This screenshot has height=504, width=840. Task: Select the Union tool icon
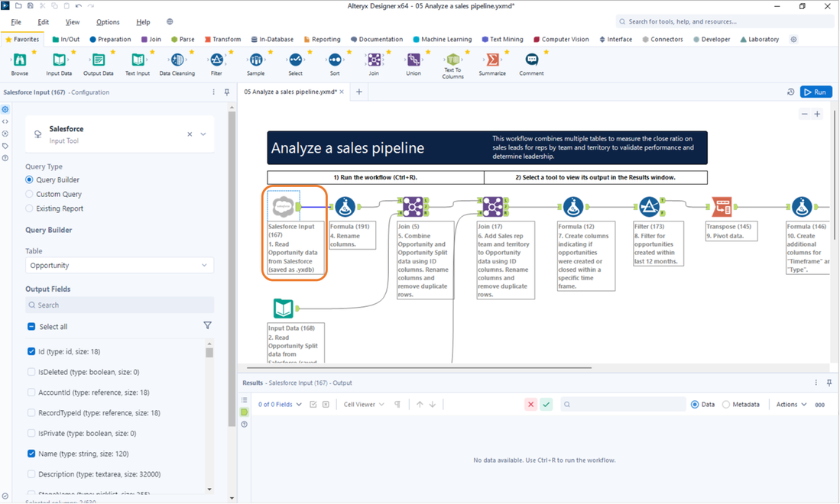[414, 60]
